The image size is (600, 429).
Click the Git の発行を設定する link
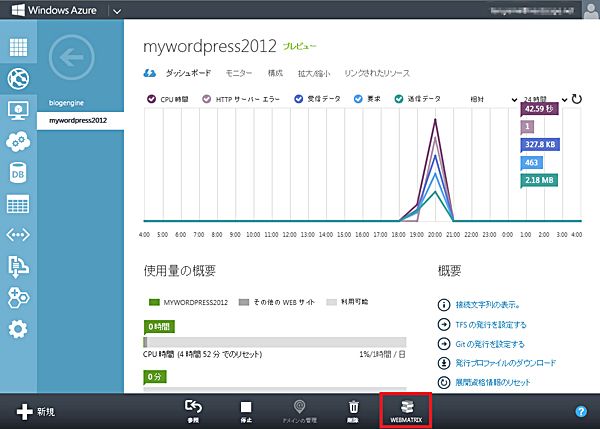coord(490,344)
